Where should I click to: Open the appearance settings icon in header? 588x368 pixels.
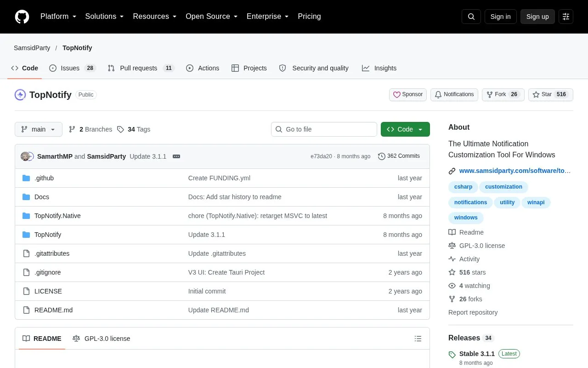pyautogui.click(x=566, y=17)
